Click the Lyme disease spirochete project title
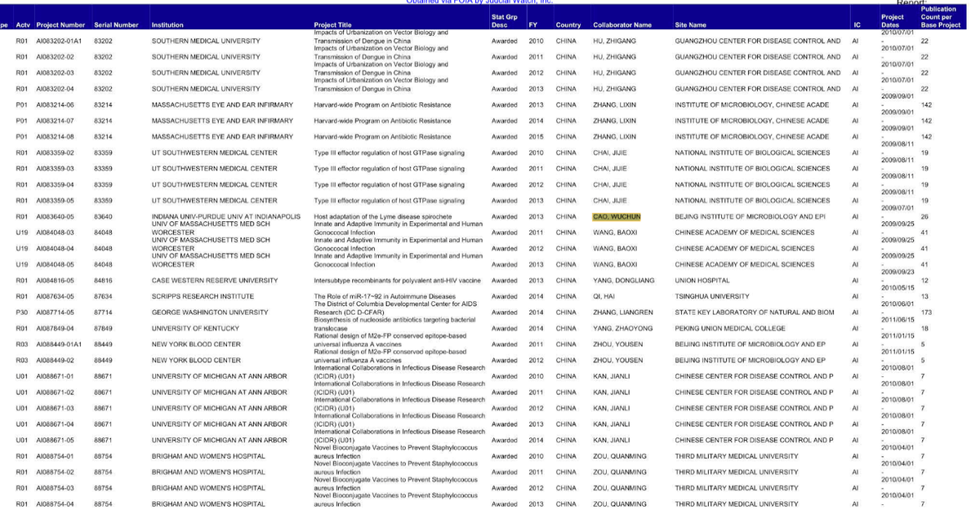Viewport: 980px width, 519px height. (382, 217)
